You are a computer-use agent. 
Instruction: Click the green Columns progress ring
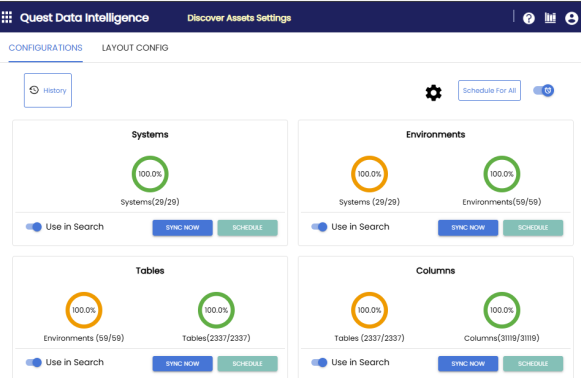click(x=502, y=310)
